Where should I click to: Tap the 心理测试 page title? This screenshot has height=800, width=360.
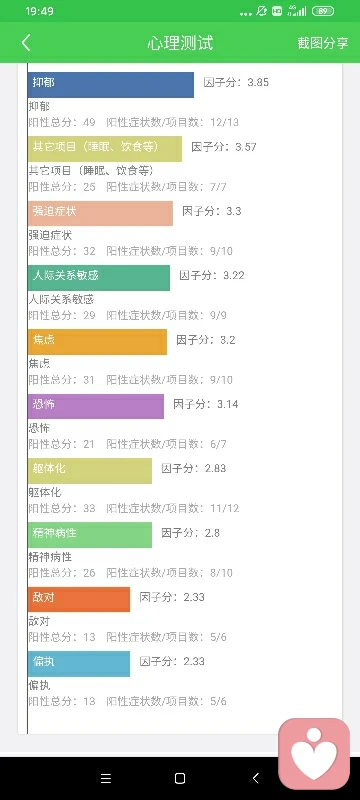180,43
